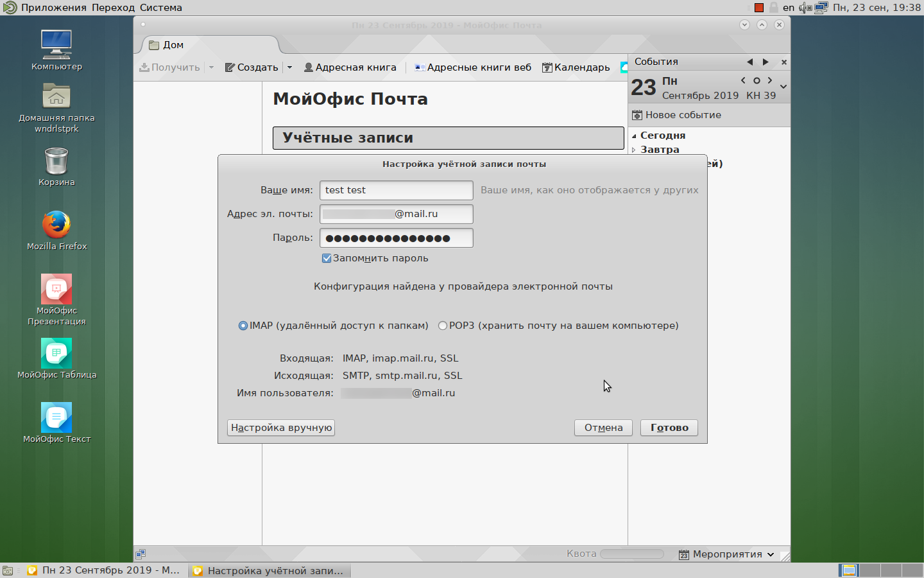Open the Домашняя папка desktop icon
Image resolution: width=924 pixels, height=578 pixels.
click(x=56, y=108)
